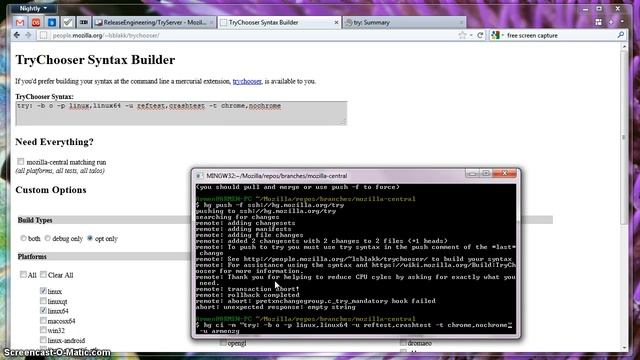Go back in browser history
Image resolution: width=640 pixels, height=360 pixels.
[17, 36]
